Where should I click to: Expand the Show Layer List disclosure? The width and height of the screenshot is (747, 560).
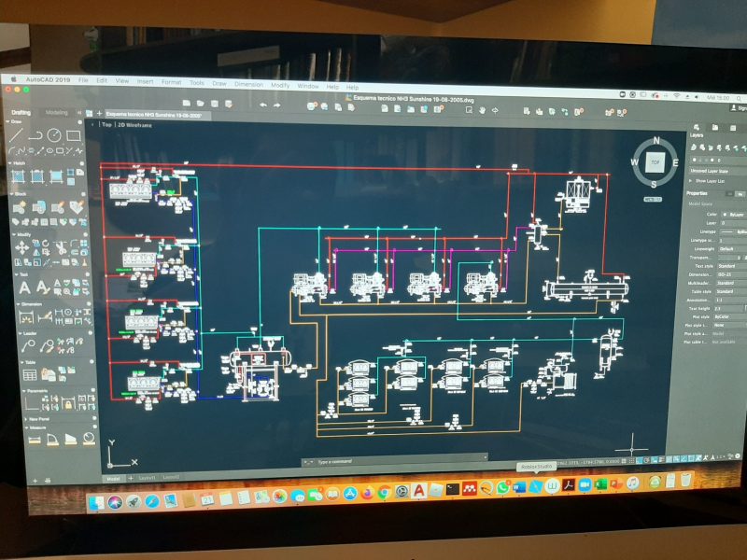[692, 182]
